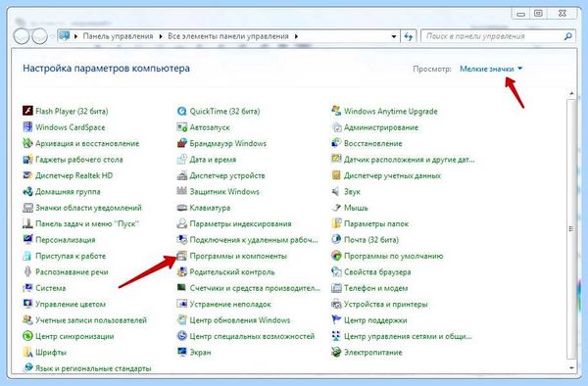Open the Flash Player (32 бита) icon
The image size is (588, 386).
(x=27, y=111)
